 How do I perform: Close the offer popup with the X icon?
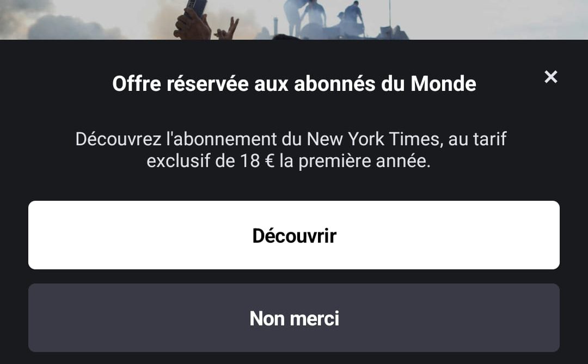(550, 77)
